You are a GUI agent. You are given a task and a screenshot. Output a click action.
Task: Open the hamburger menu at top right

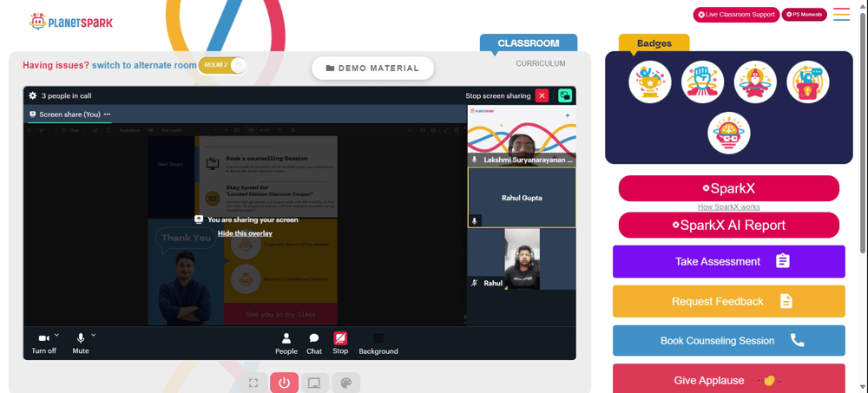click(x=841, y=15)
